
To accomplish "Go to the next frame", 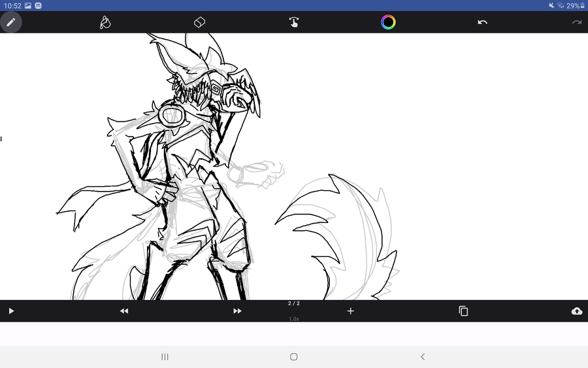I will (237, 311).
